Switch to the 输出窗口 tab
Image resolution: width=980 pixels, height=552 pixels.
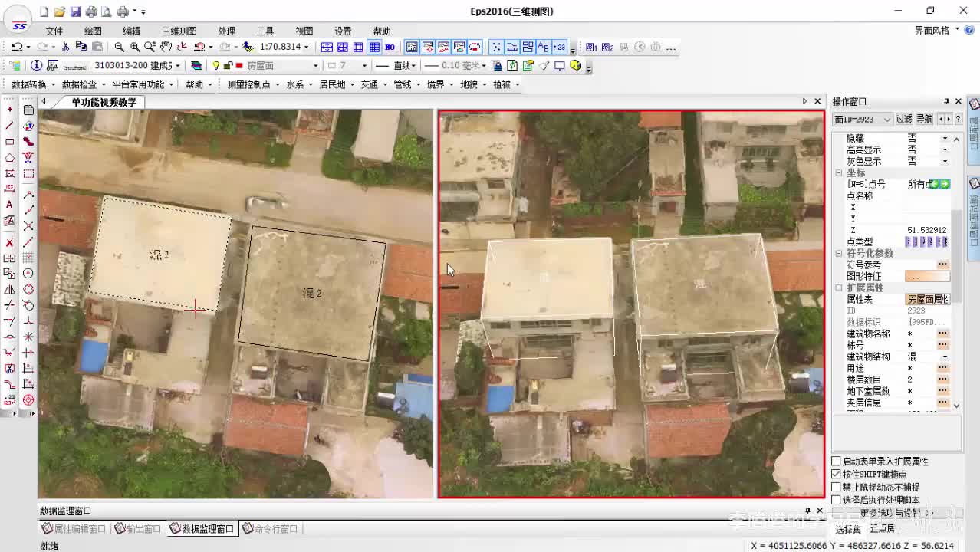tap(138, 528)
